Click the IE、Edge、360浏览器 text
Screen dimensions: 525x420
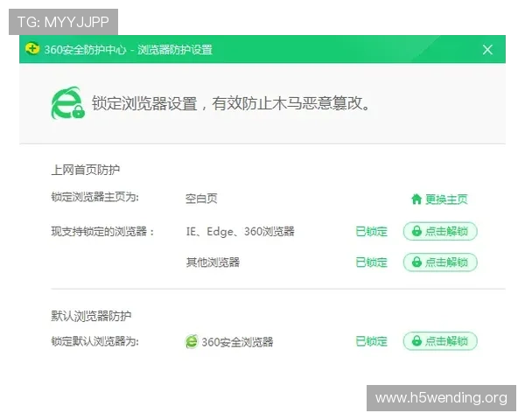241,231
